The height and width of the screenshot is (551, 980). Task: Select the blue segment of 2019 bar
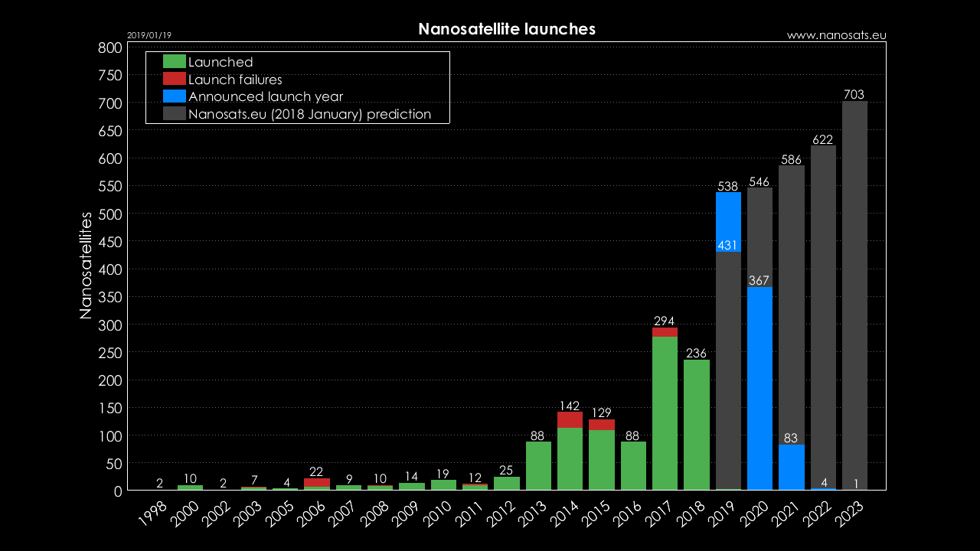coord(728,222)
